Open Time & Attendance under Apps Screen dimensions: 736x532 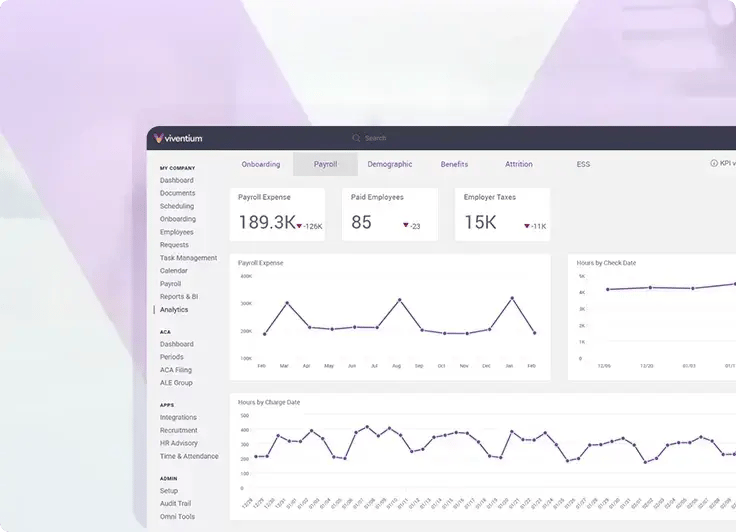pyautogui.click(x=189, y=456)
